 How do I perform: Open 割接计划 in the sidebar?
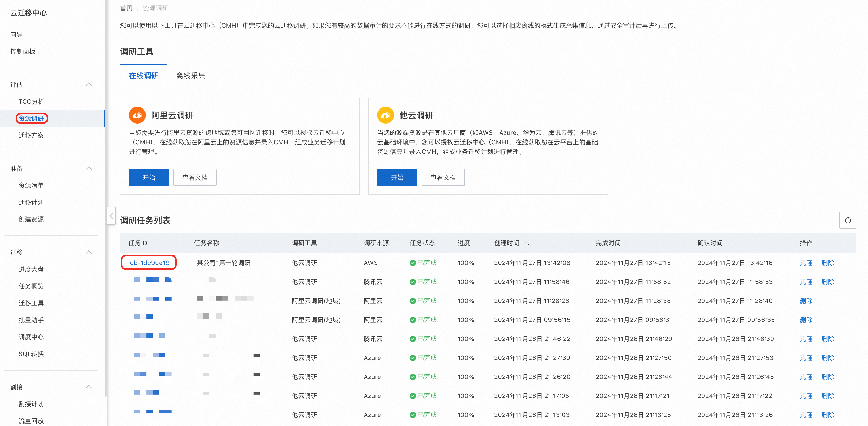click(x=31, y=404)
